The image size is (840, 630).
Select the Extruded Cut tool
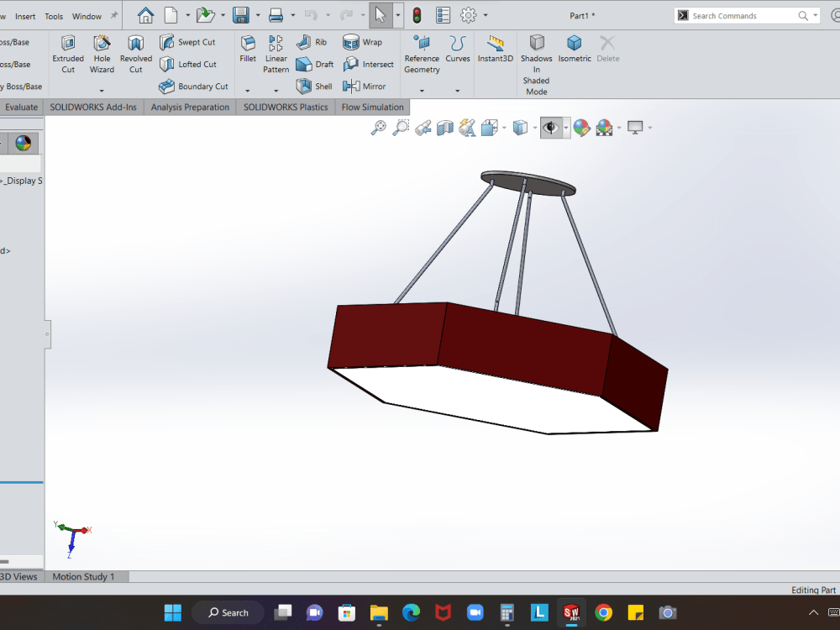[x=68, y=53]
